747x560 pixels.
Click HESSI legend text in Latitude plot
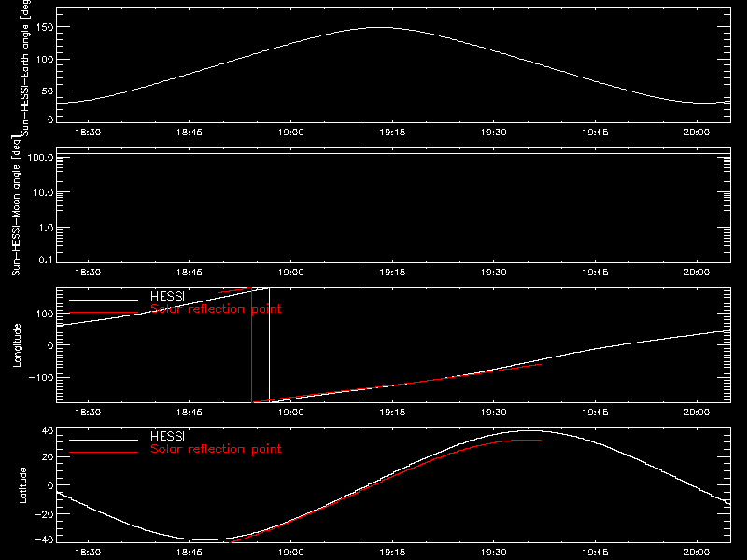click(x=167, y=436)
